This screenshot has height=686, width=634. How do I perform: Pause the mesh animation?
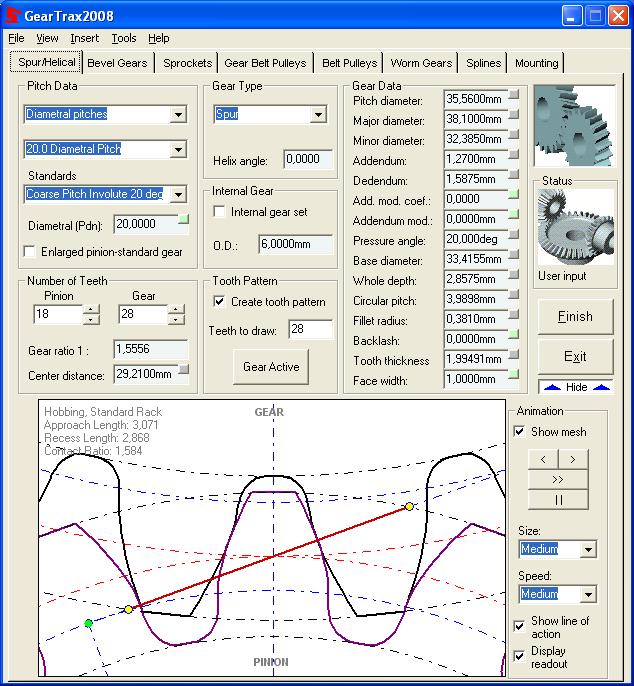click(x=558, y=500)
